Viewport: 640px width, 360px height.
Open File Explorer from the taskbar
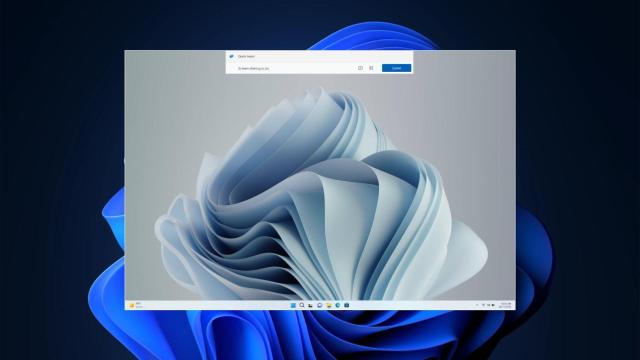(329, 305)
